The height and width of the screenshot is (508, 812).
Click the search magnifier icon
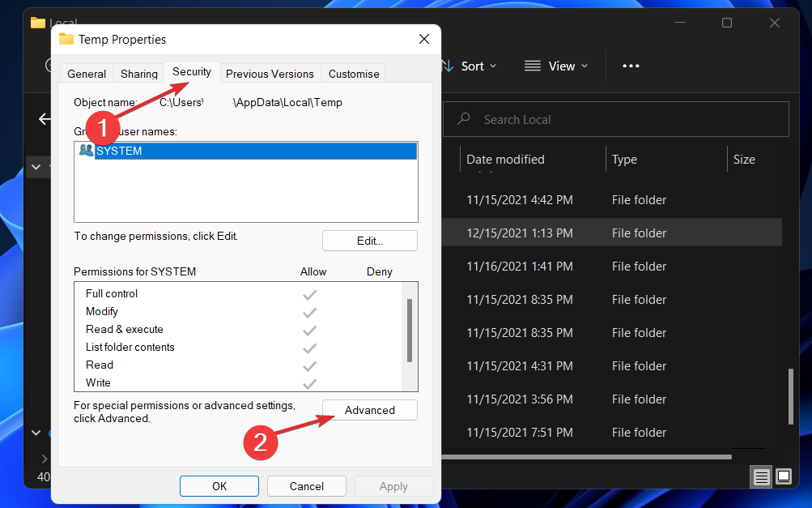coord(464,119)
